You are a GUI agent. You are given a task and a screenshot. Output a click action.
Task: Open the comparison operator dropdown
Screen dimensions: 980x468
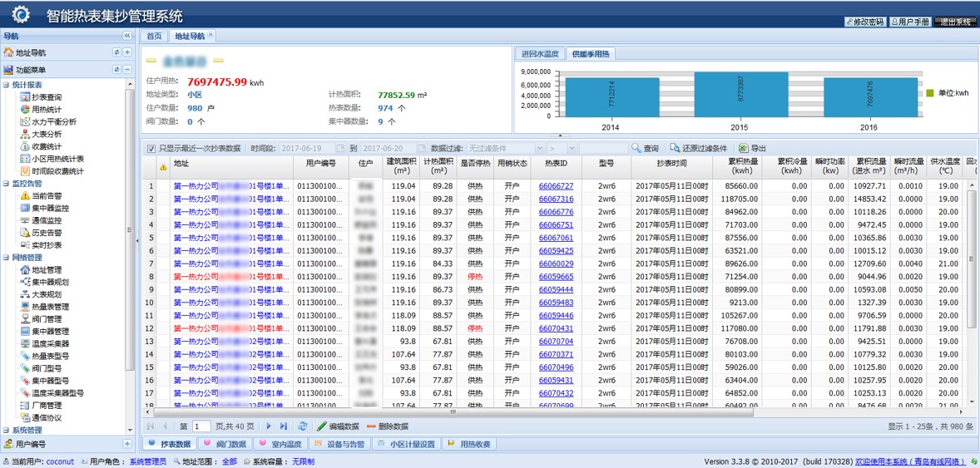[562, 148]
